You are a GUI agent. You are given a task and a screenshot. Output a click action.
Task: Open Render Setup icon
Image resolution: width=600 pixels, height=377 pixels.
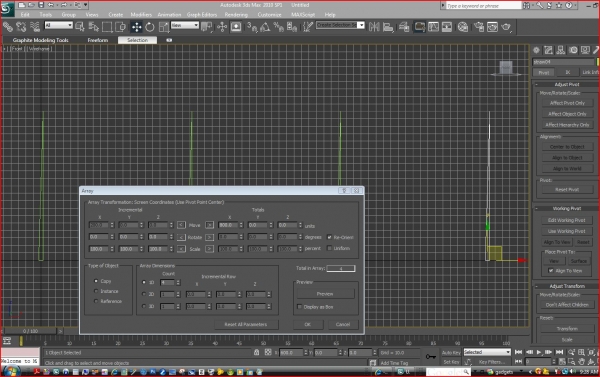pyautogui.click(x=479, y=27)
